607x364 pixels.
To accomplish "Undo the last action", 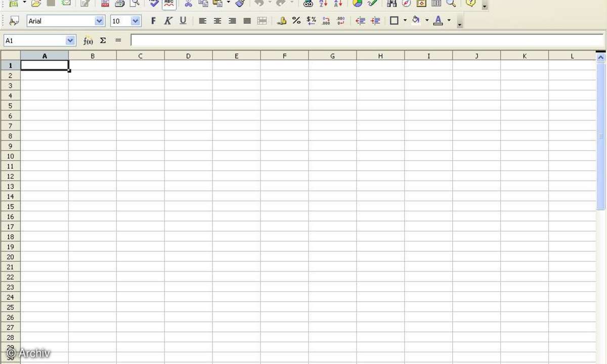I will pos(259,3).
